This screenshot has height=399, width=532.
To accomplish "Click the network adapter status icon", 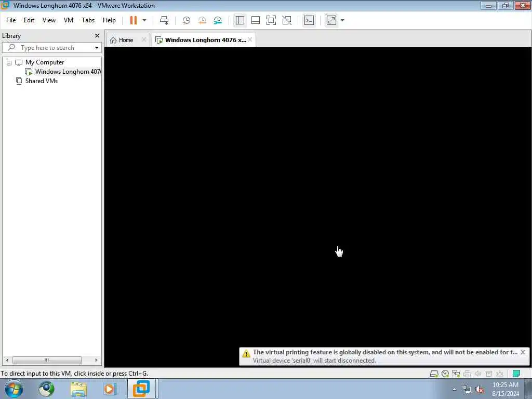I will click(x=456, y=374).
